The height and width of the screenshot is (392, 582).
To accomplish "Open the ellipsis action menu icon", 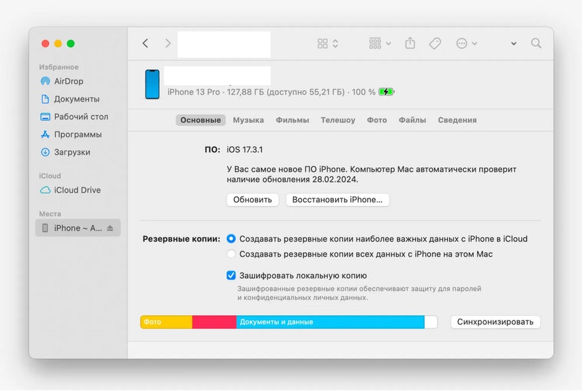I will (461, 43).
